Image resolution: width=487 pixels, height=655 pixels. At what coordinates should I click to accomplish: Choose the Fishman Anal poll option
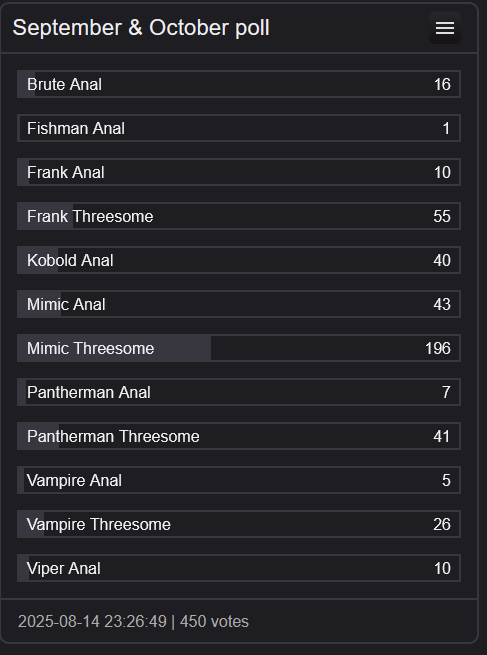239,128
